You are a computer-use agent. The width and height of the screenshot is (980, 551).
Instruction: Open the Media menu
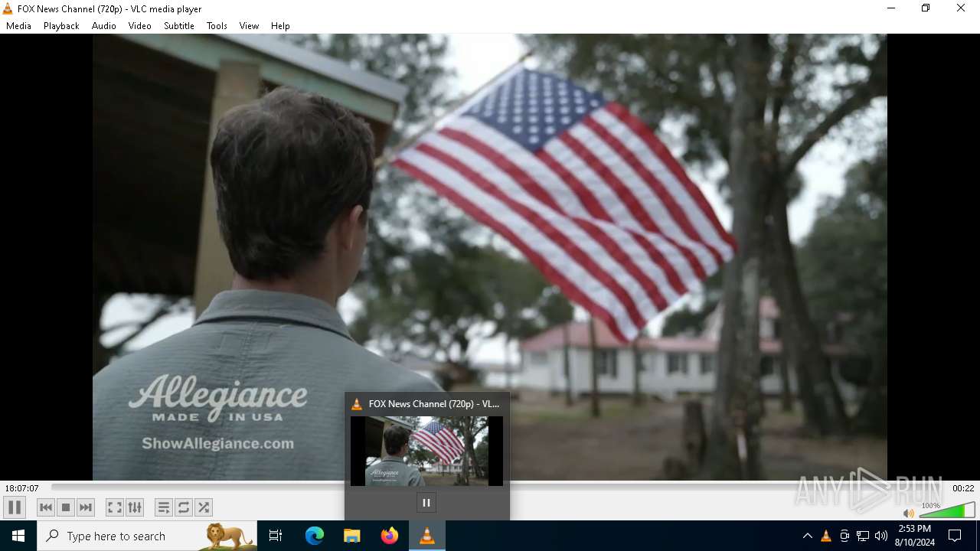[18, 26]
